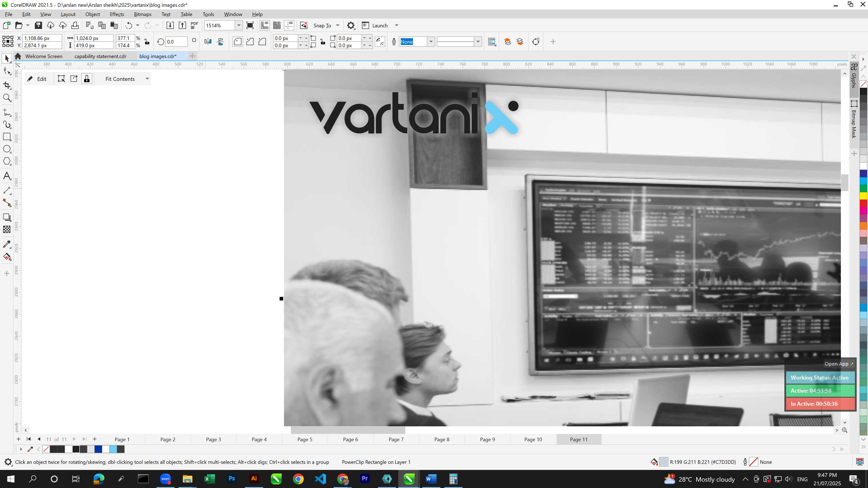
Task: Pick the light blue document palette swatch
Action: tap(113, 449)
